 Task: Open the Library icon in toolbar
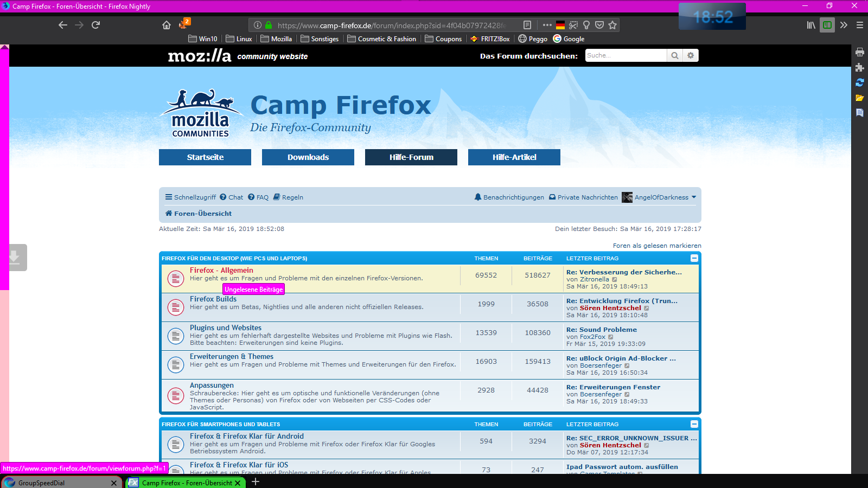[811, 25]
